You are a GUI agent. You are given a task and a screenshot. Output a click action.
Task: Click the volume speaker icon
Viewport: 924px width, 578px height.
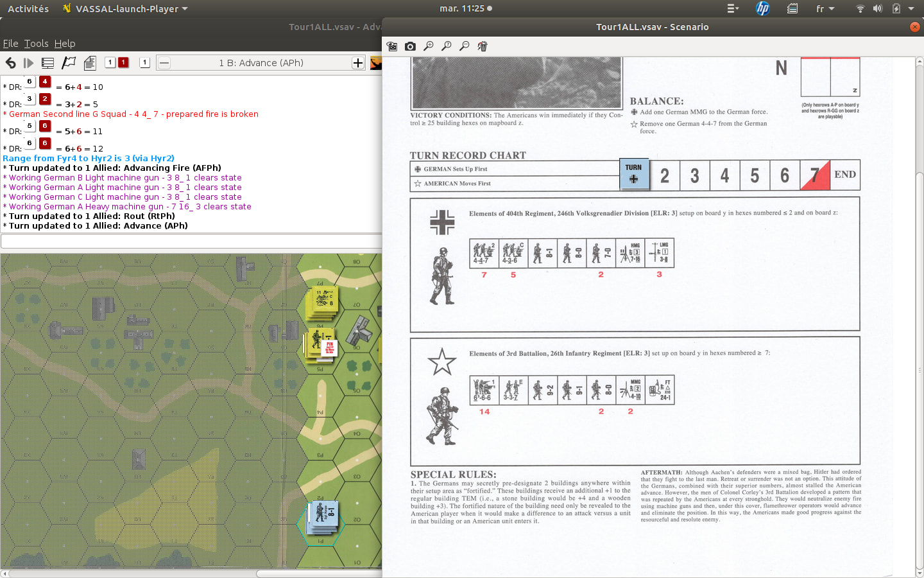(x=878, y=8)
